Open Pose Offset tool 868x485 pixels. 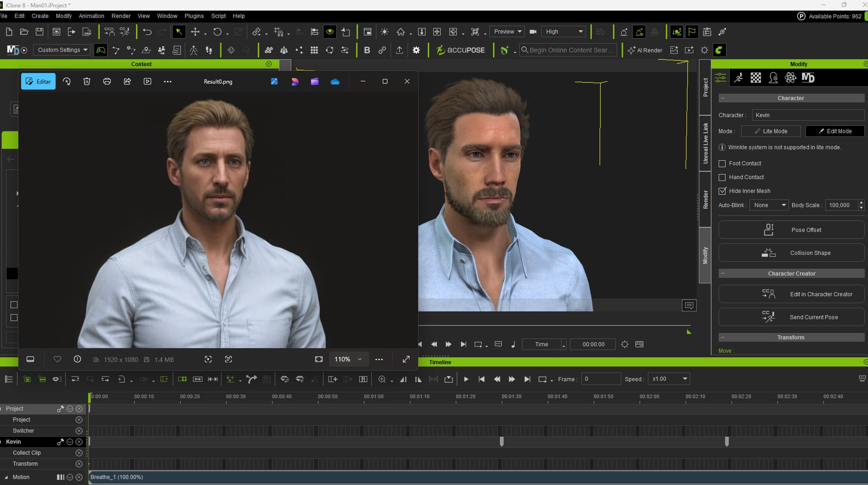tap(791, 230)
